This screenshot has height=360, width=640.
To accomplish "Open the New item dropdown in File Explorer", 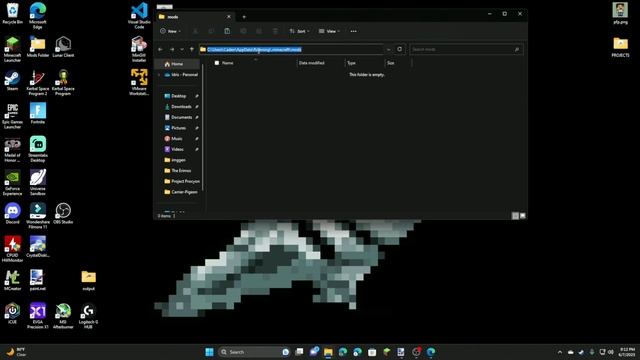I will 171,31.
